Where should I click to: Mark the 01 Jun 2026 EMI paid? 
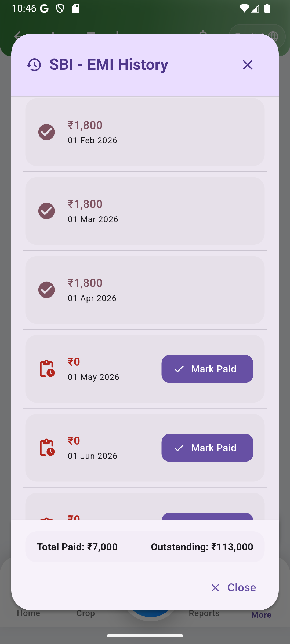click(x=207, y=448)
